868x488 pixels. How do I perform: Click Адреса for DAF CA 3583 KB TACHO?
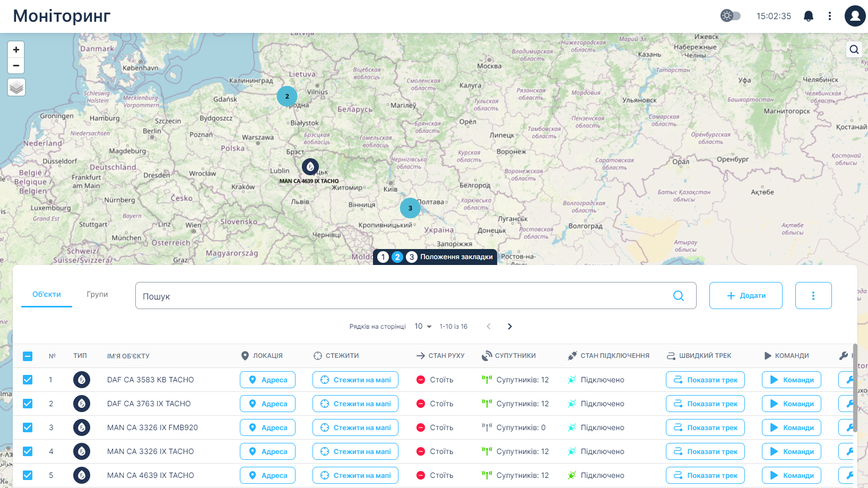267,380
